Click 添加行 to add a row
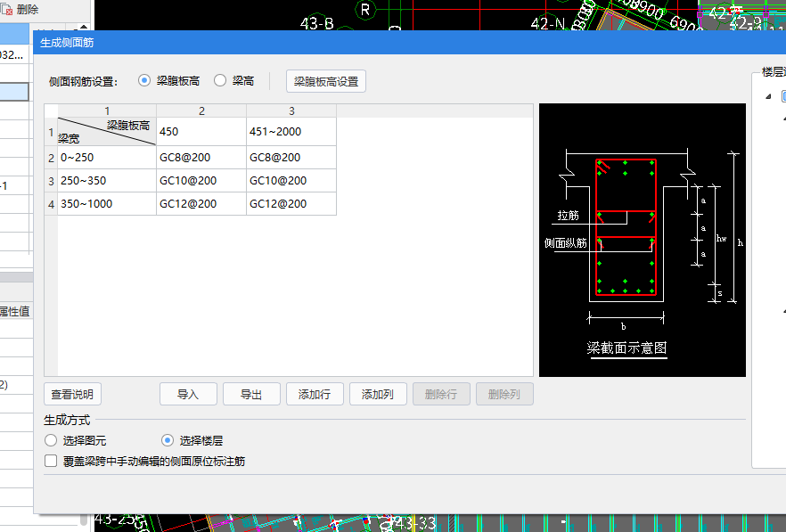 315,394
